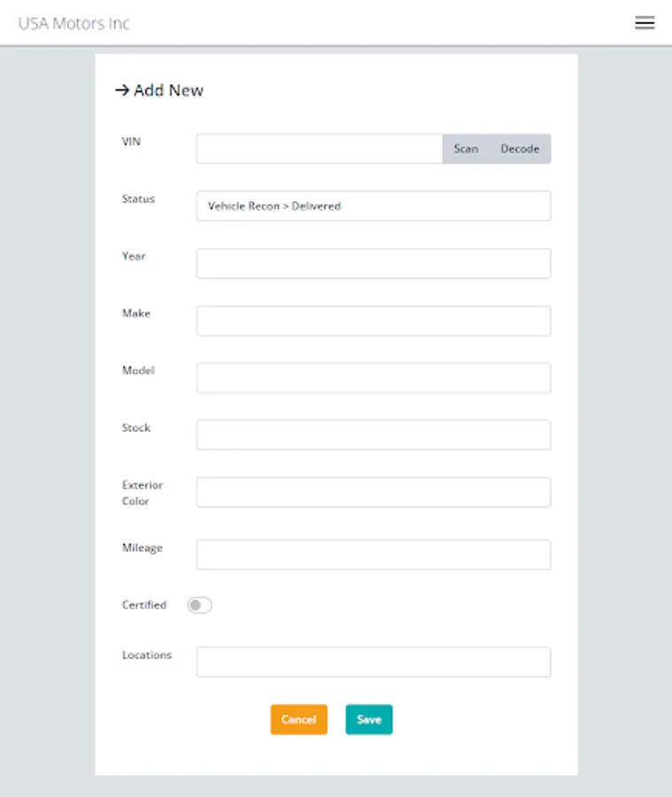Toggle the Certified switch

pyautogui.click(x=200, y=606)
